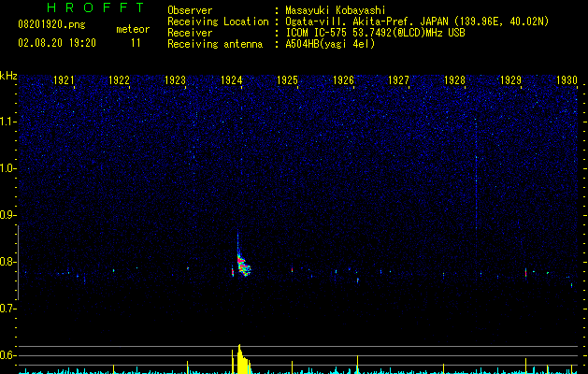The height and width of the screenshot is (374, 588).
Task: Click the 1922 time marker
Action: coord(120,80)
